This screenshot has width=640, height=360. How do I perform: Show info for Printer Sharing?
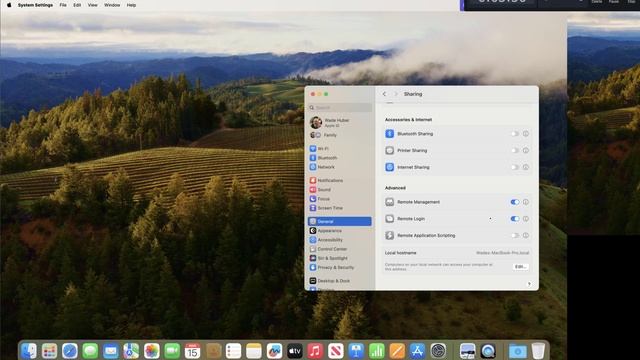pyautogui.click(x=526, y=150)
